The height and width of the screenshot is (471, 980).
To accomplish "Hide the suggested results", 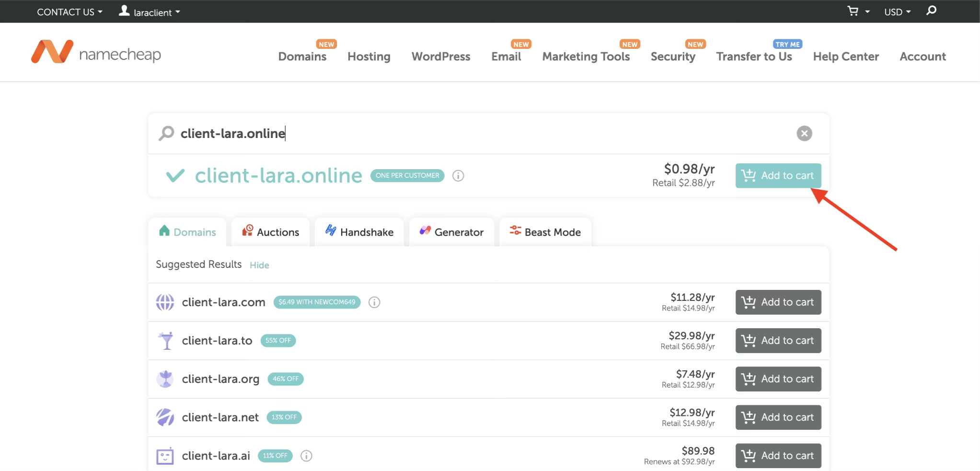I will tap(259, 265).
